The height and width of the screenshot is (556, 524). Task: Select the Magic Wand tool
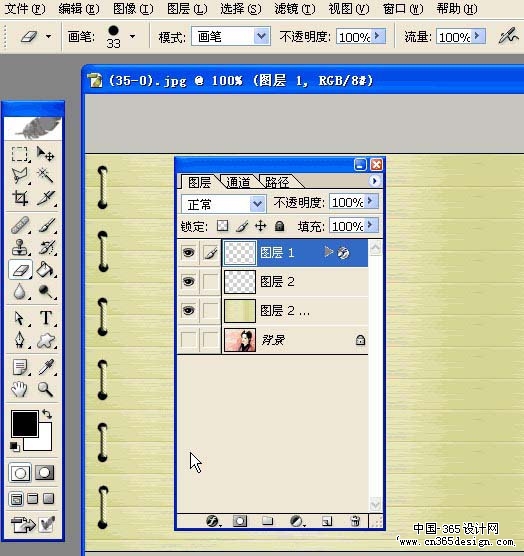click(x=45, y=175)
